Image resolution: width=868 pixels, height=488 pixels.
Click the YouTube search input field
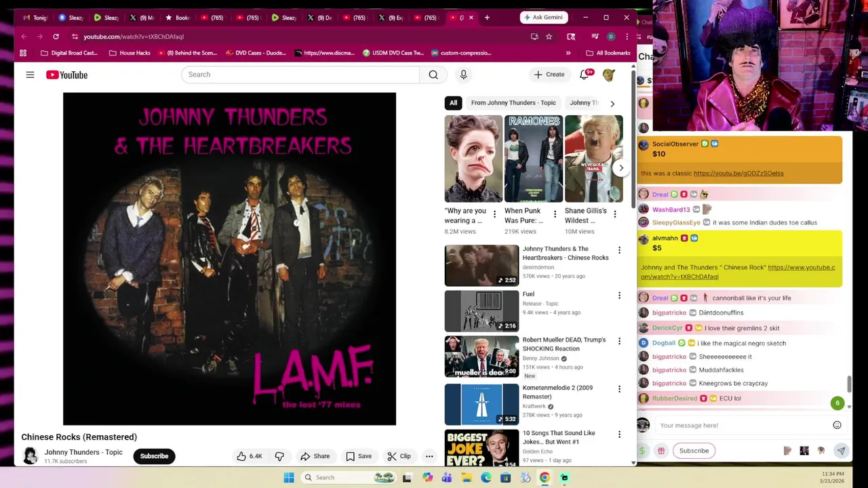(300, 75)
